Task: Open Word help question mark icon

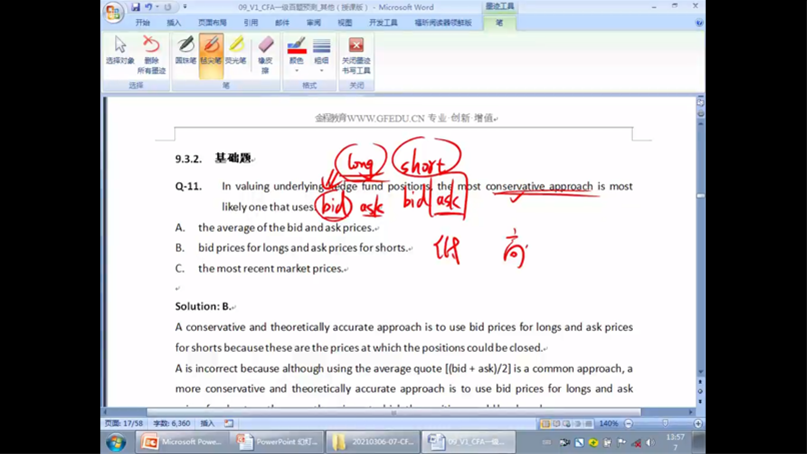Action: pyautogui.click(x=699, y=23)
